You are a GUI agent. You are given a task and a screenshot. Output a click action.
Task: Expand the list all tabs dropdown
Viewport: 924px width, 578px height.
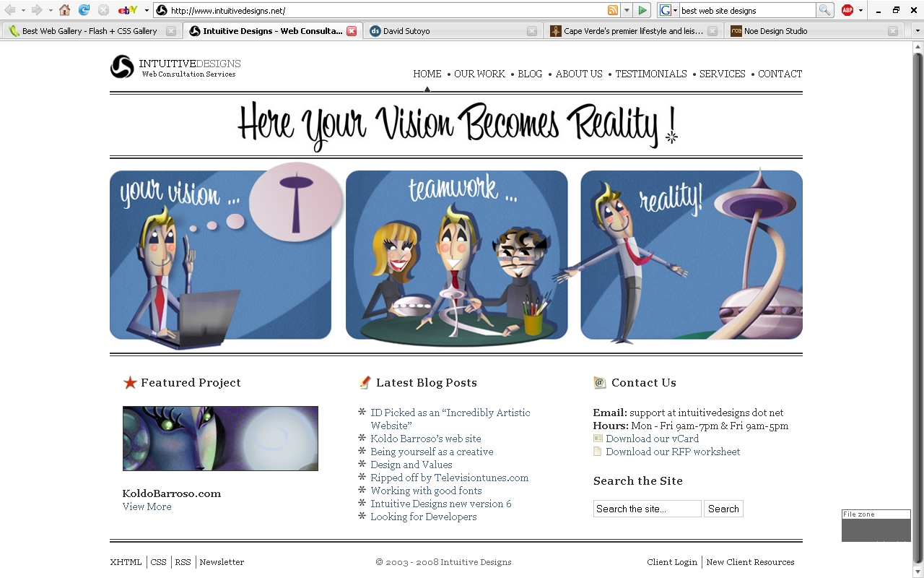(x=918, y=31)
